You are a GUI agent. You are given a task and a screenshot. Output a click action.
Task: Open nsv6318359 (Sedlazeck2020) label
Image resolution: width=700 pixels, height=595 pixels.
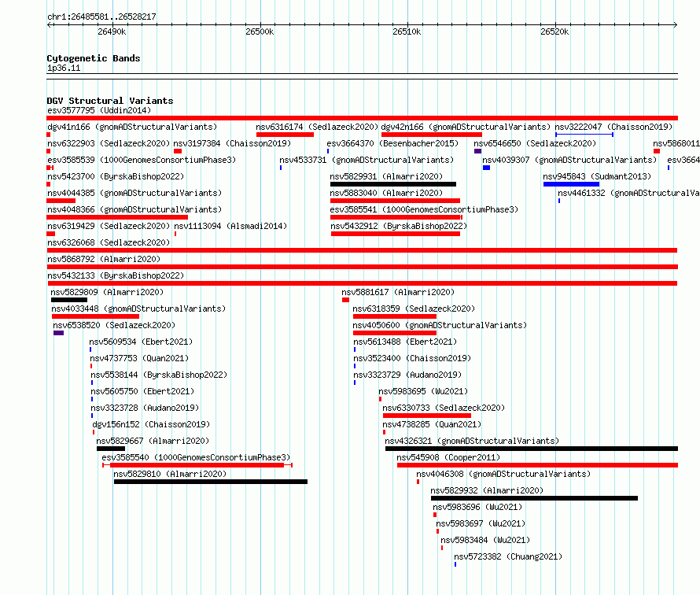coord(414,309)
